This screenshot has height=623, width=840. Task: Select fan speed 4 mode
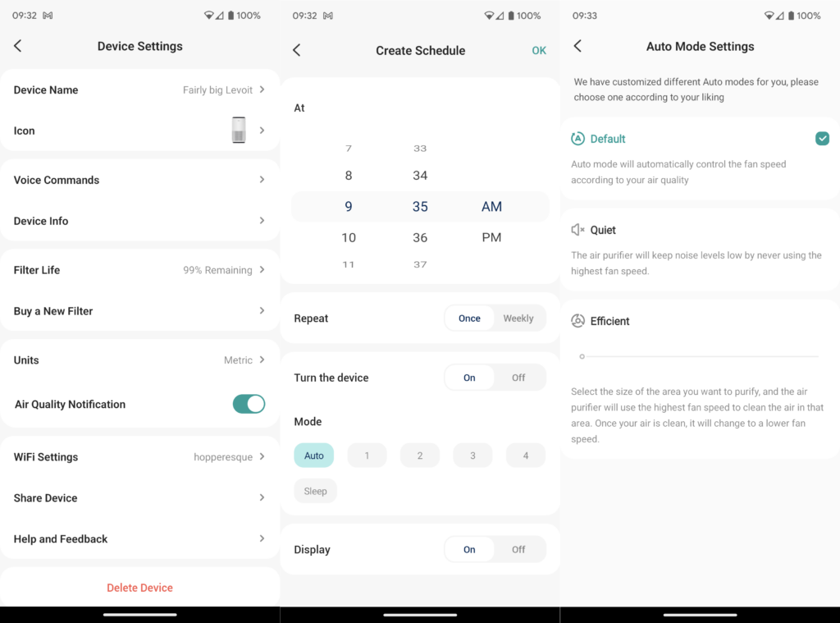coord(526,456)
